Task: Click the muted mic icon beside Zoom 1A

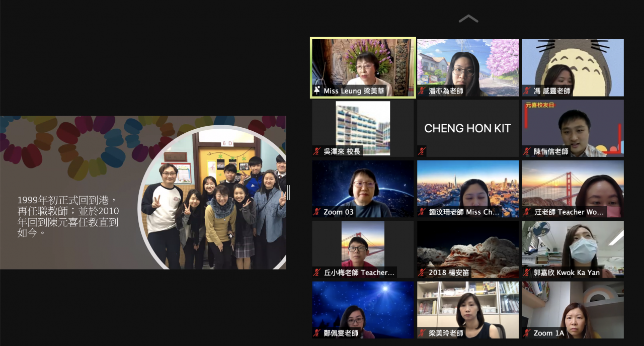Action: (x=527, y=333)
